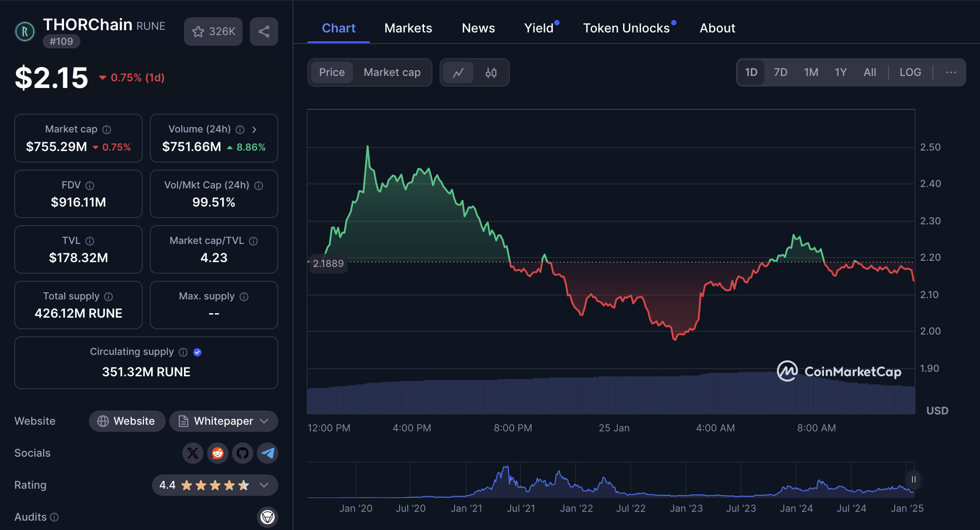This screenshot has height=530, width=980.
Task: Open the official Website link
Action: 127,421
